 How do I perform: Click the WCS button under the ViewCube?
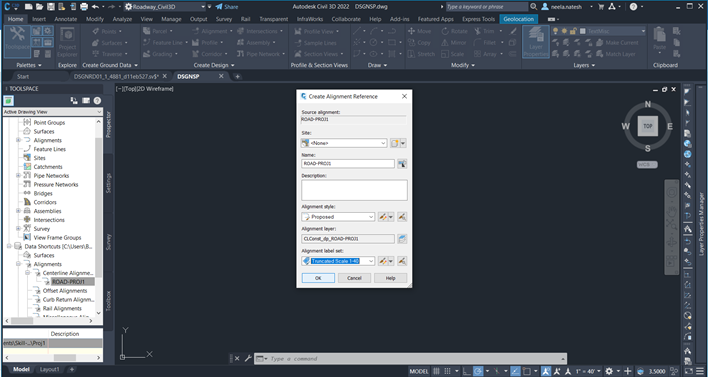pos(647,165)
